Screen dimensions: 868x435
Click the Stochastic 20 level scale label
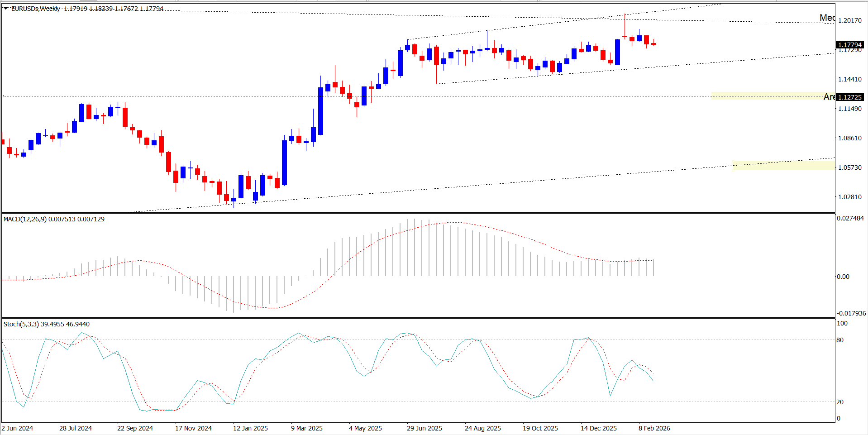pos(840,402)
